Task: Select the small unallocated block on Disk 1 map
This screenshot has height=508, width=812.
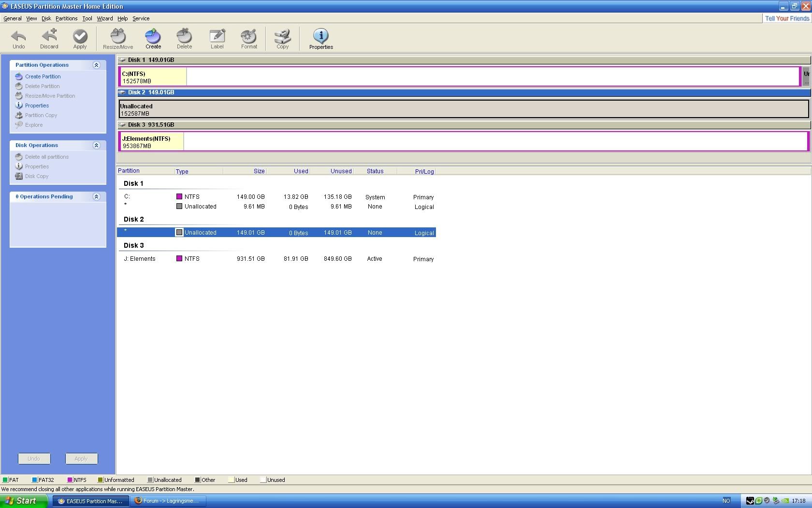Action: pyautogui.click(x=806, y=76)
